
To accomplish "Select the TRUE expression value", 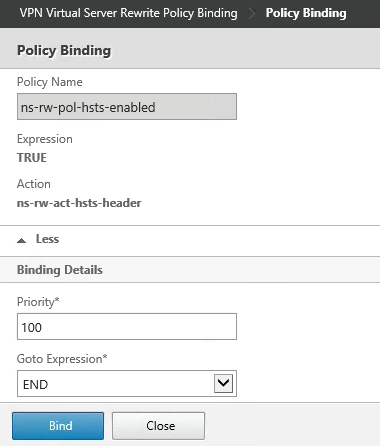I will (32, 158).
